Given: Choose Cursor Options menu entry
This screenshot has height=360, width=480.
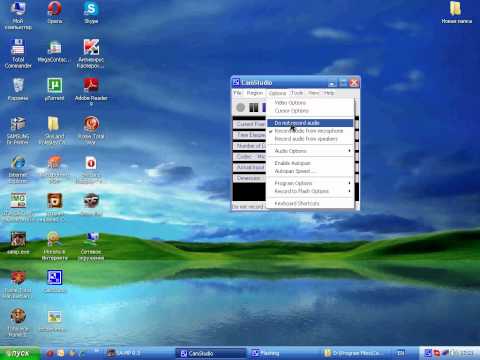Looking at the screenshot, I should [310, 111].
